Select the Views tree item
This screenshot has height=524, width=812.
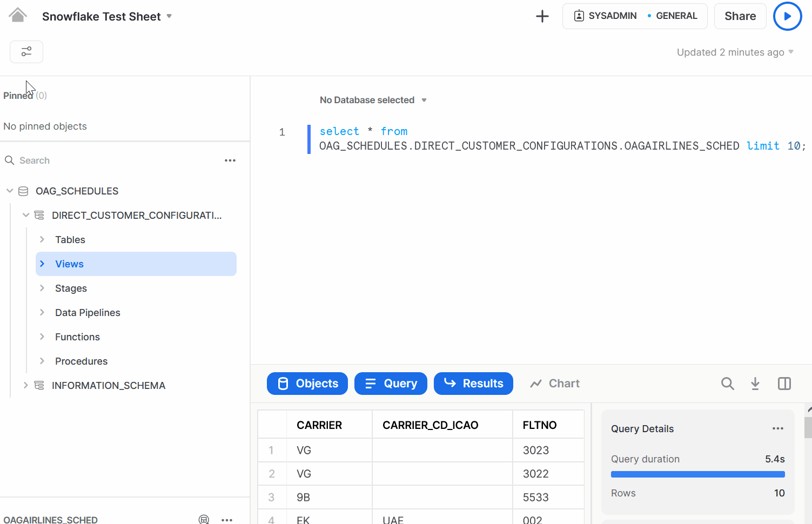coord(70,264)
